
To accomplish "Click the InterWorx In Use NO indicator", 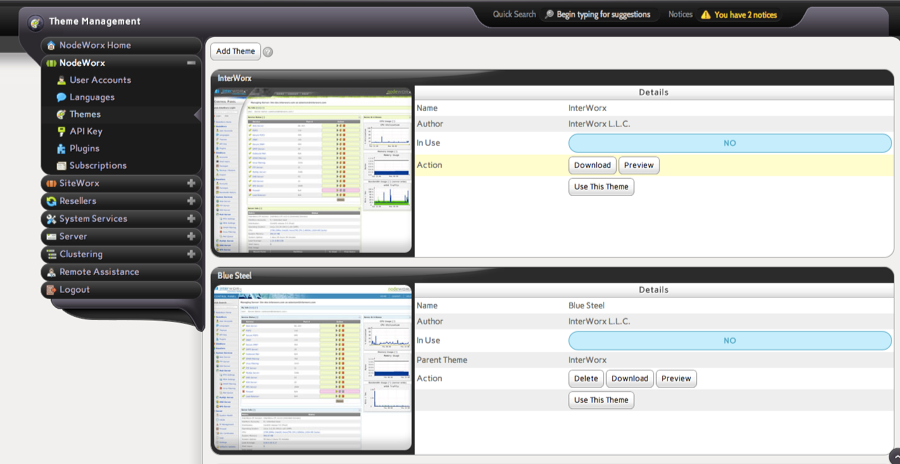I will 730,144.
